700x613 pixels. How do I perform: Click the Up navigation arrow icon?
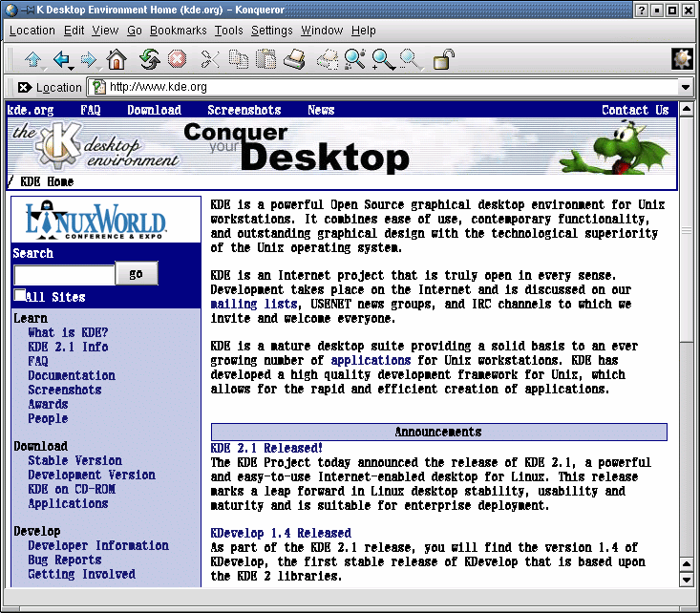pyautogui.click(x=32, y=59)
